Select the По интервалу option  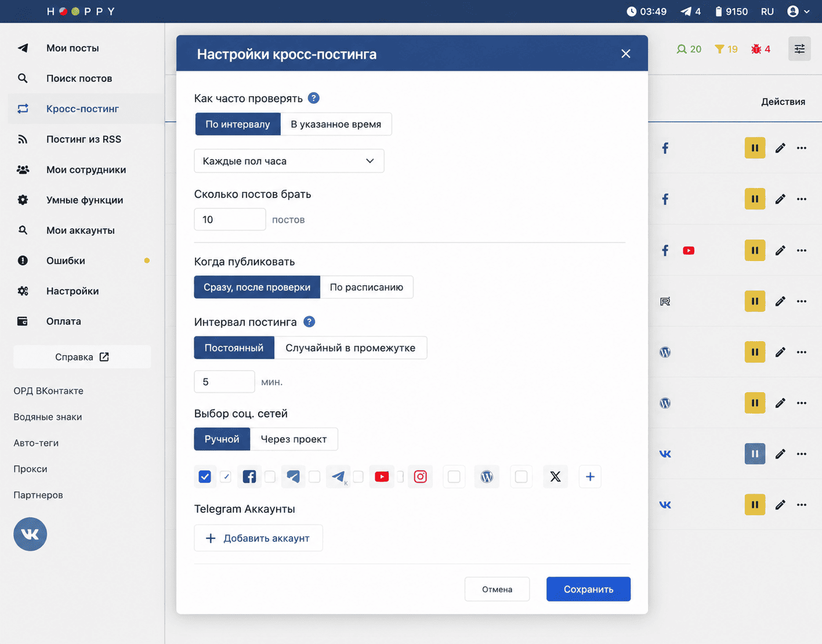(238, 124)
